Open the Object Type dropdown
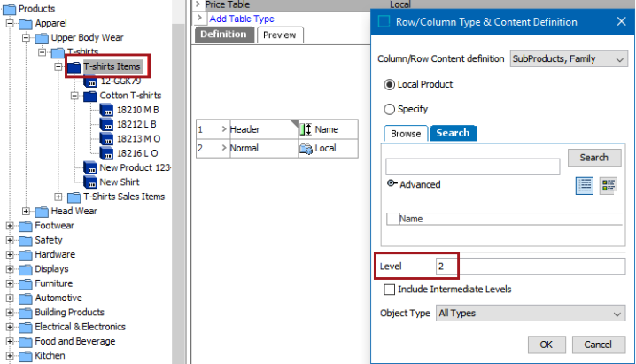This screenshot has width=636, height=364. pyautogui.click(x=531, y=314)
